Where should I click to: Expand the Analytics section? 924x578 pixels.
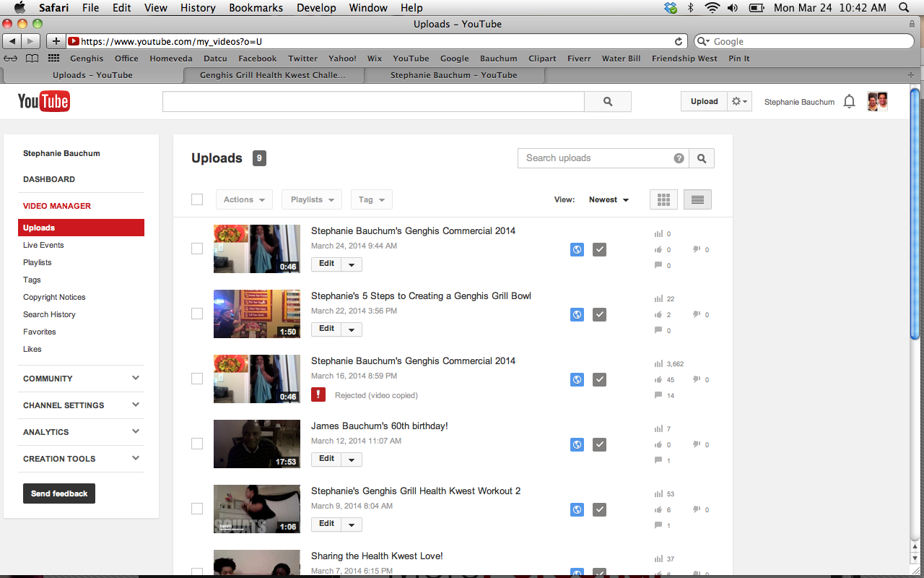tap(81, 432)
